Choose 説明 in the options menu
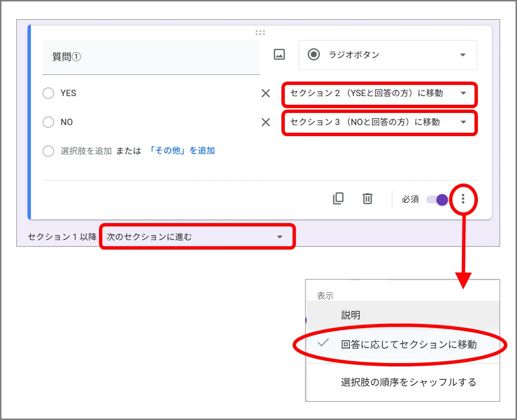Viewport: 517px width, 420px height. pos(351,315)
